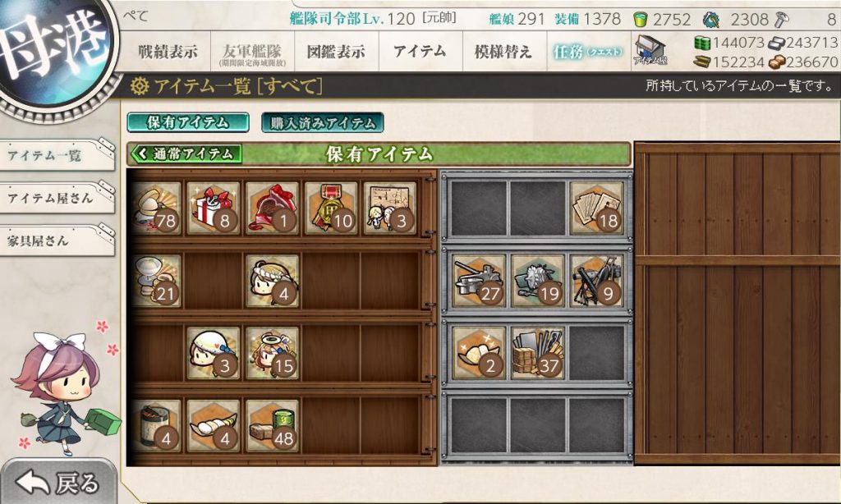The width and height of the screenshot is (841, 504).
Task: Select the gift box item with count 8
Action: tap(214, 208)
